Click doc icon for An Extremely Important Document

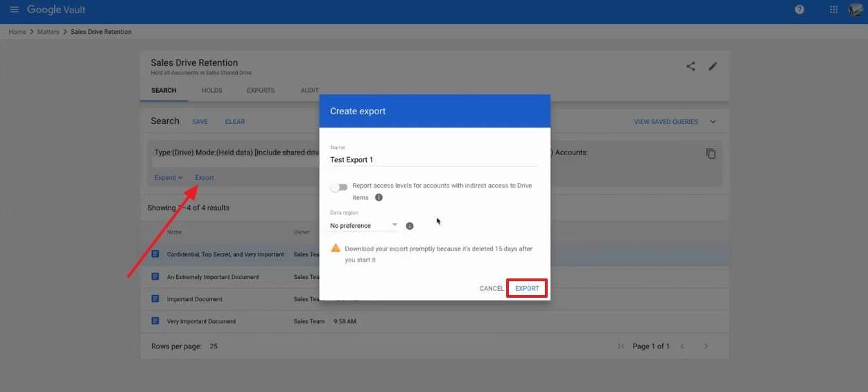[x=155, y=276]
